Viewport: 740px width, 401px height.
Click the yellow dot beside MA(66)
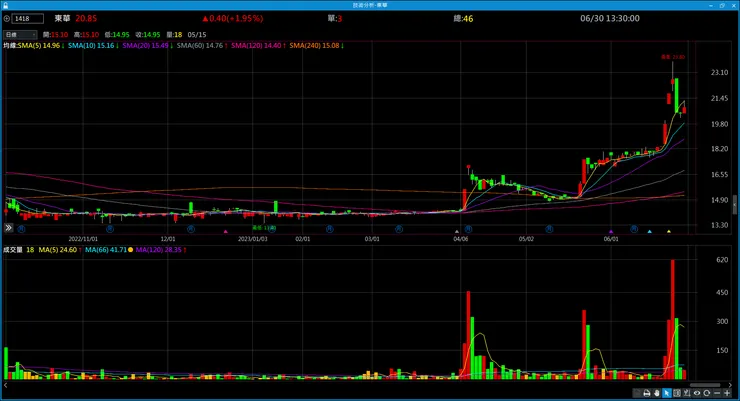pyautogui.click(x=131, y=250)
